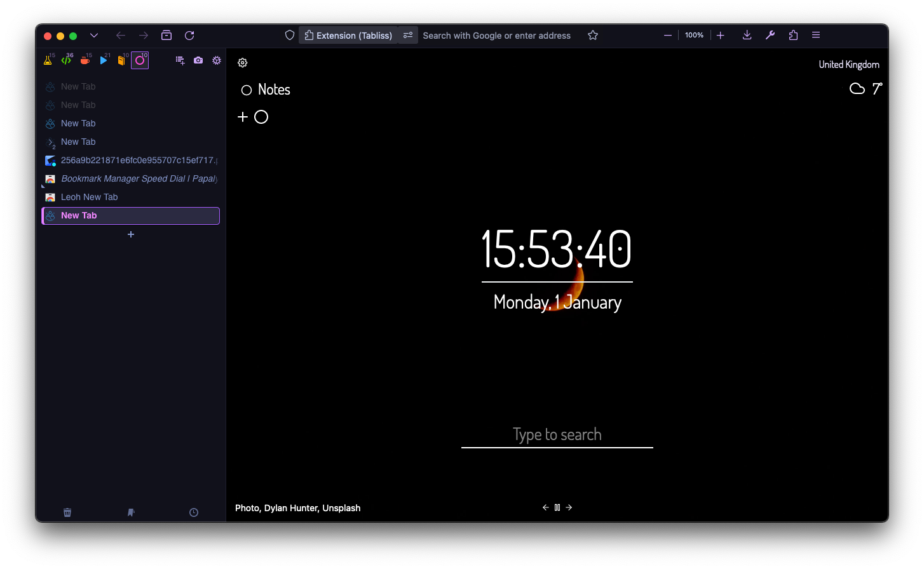Open developer tools wrench icon
The height and width of the screenshot is (569, 924).
pos(770,36)
